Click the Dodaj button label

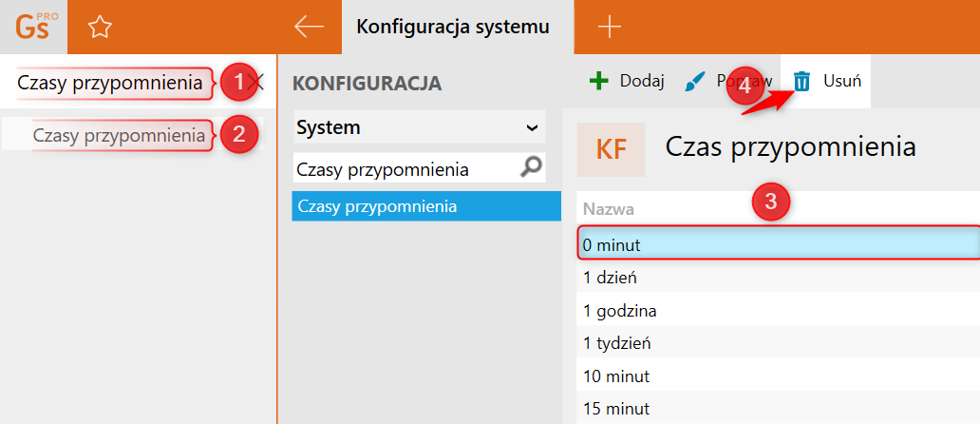[642, 81]
